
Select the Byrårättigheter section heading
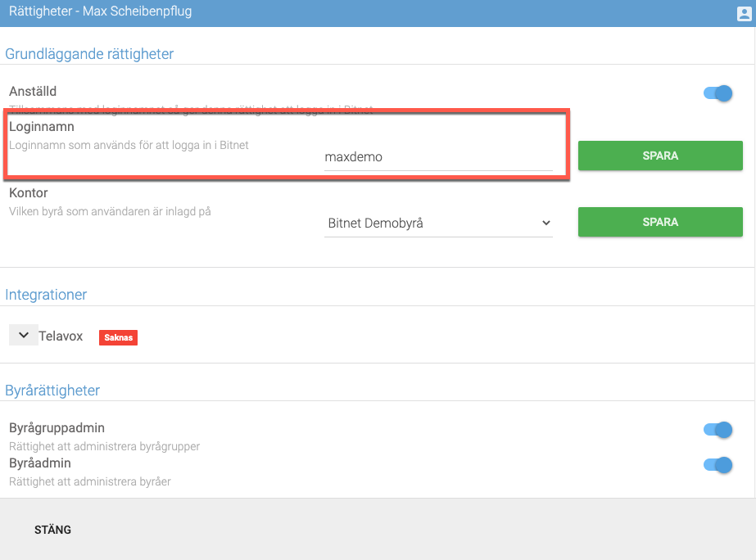pos(52,391)
